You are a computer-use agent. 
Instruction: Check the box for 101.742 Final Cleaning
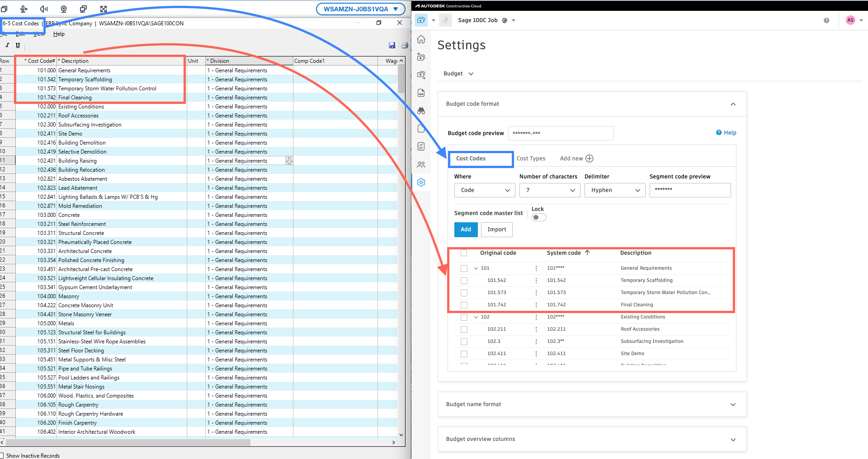click(x=464, y=305)
